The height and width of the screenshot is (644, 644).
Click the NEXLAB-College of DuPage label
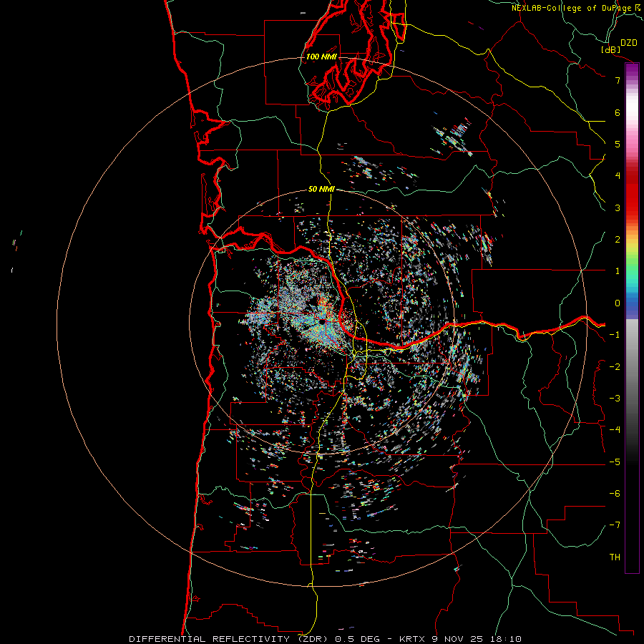click(573, 8)
